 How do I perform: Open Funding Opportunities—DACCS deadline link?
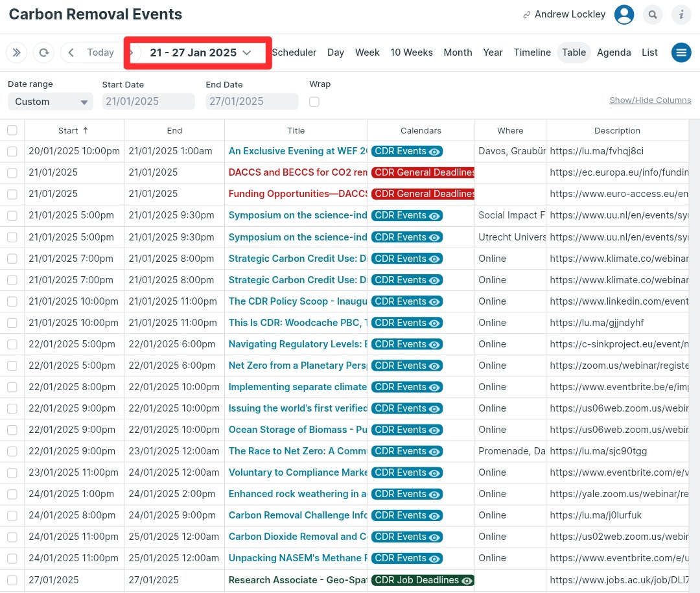[x=297, y=194]
